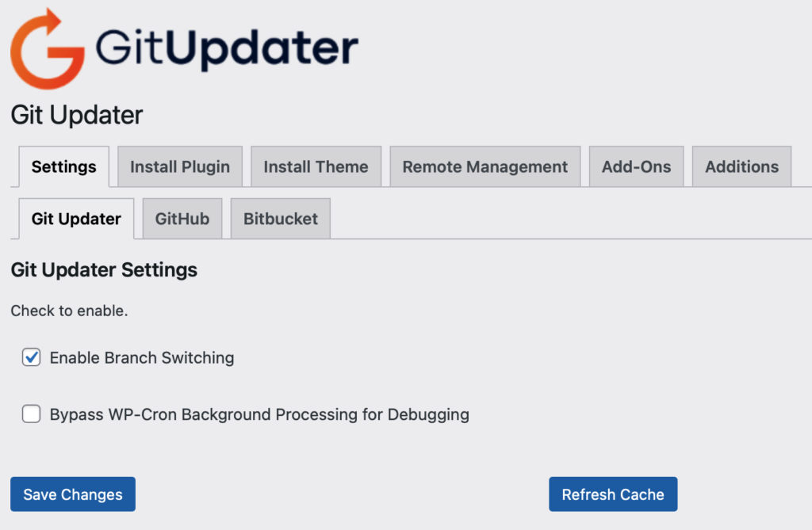Click the Enable Branch Switching label

[x=142, y=357]
